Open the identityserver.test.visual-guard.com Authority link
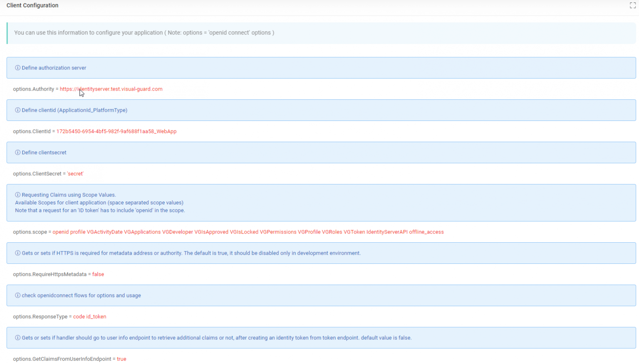This screenshot has height=364, width=639. click(x=111, y=89)
